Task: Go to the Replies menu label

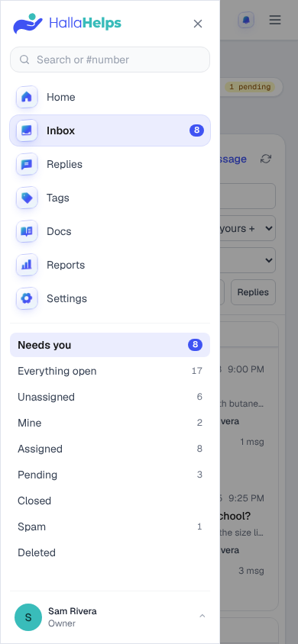Action: [x=64, y=164]
